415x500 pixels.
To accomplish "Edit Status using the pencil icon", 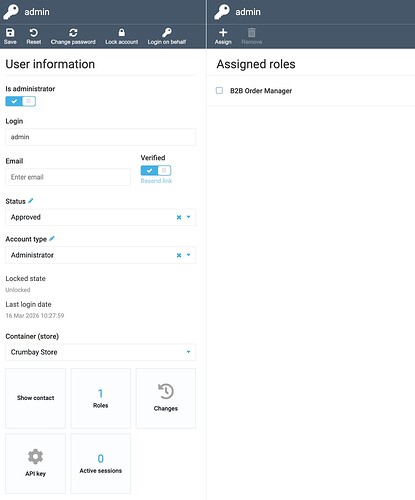I will coord(31,201).
